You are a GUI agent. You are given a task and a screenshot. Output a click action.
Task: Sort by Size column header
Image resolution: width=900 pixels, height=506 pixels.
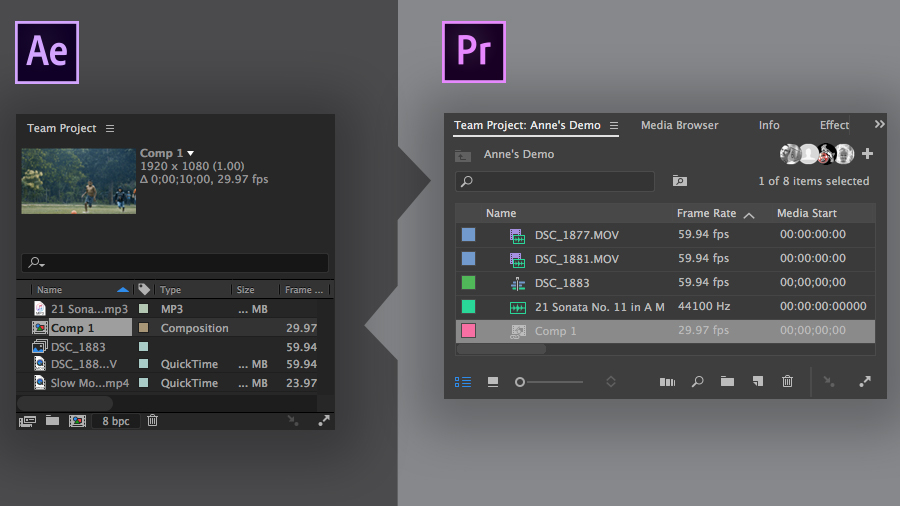coord(246,290)
